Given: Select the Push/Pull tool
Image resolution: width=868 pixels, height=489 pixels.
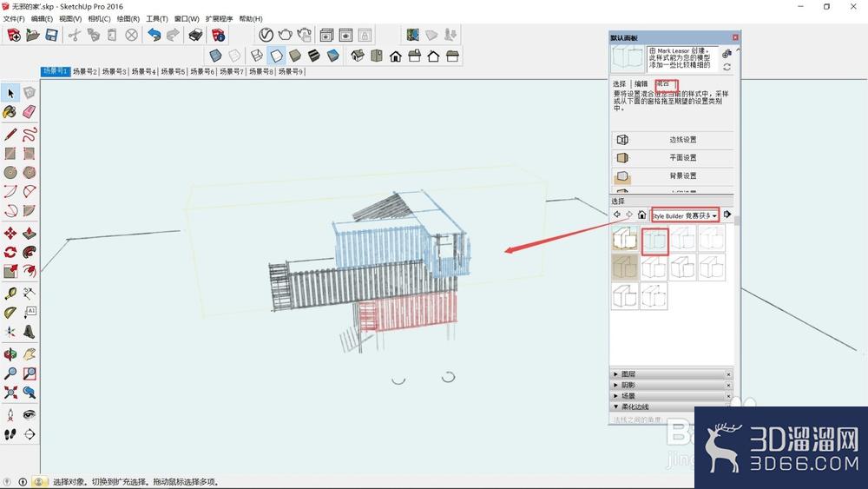Looking at the screenshot, I should tap(30, 233).
